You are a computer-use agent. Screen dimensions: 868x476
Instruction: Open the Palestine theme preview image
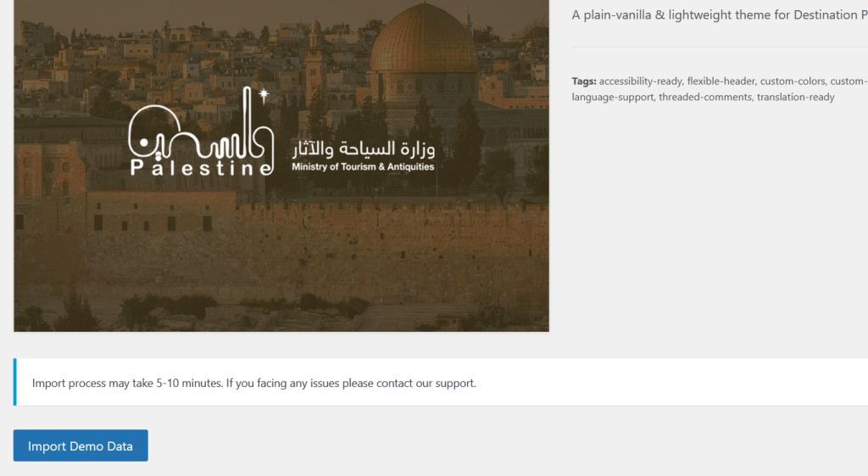coord(281,165)
